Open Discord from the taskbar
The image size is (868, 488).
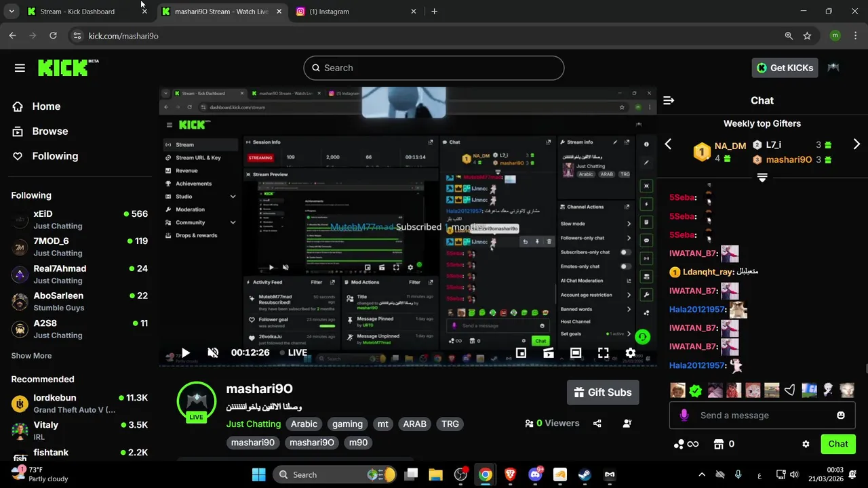coord(534,474)
